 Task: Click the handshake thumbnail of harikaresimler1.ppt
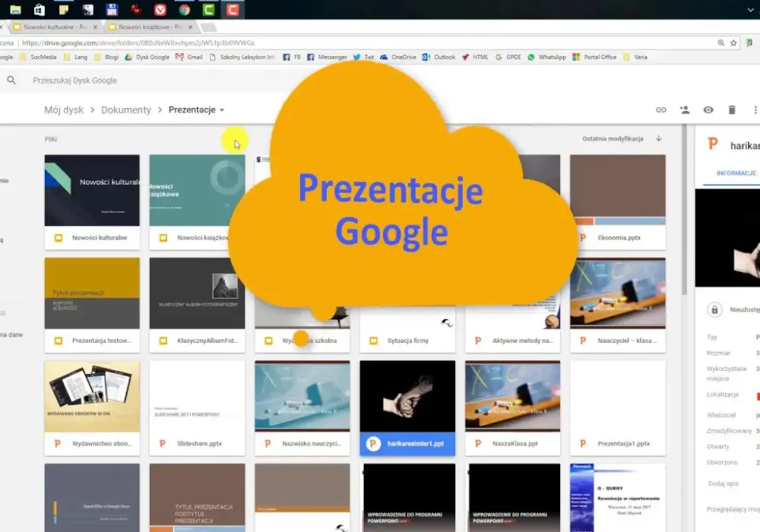click(407, 396)
